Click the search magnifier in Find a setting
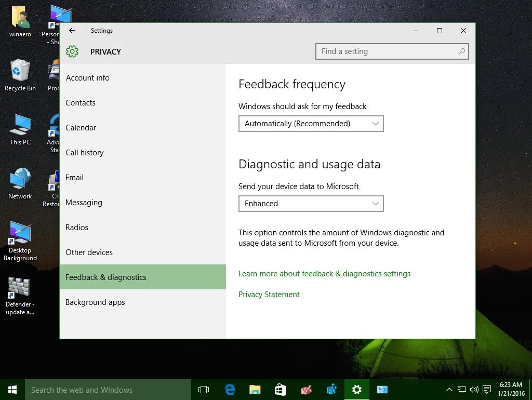This screenshot has height=400, width=532. (461, 51)
